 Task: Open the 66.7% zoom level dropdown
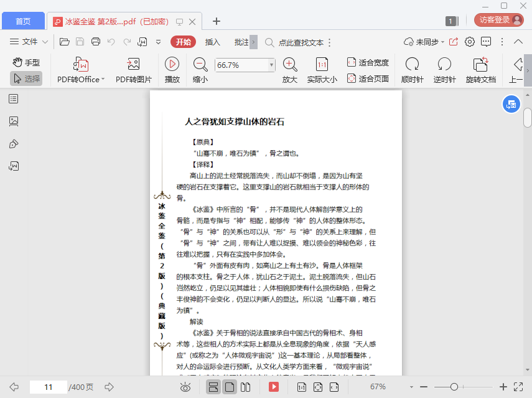(271, 65)
